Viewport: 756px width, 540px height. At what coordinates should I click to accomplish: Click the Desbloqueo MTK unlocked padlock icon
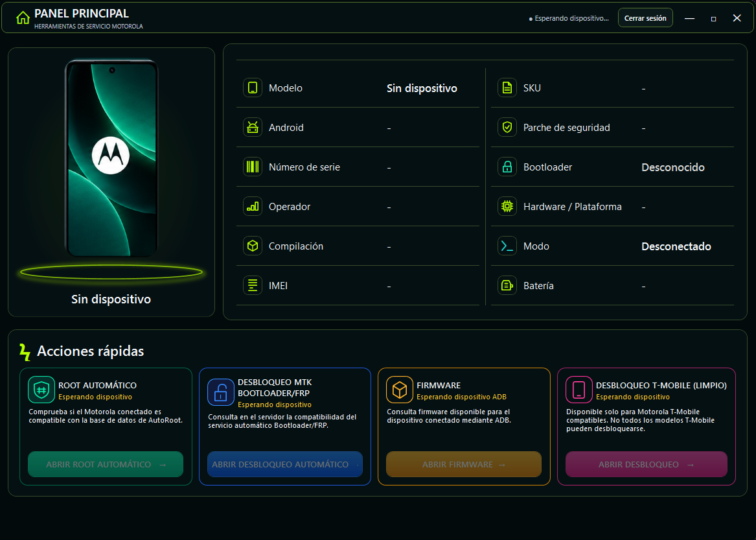click(221, 392)
